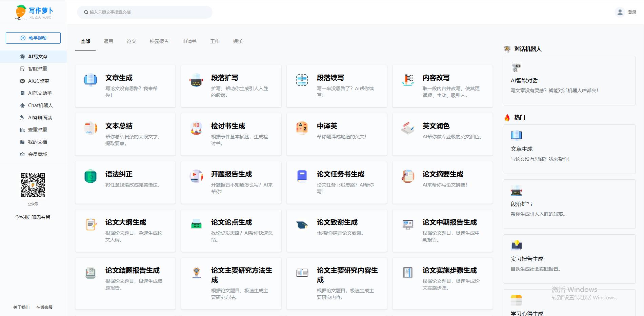Click the 中译英 translation icon

pyautogui.click(x=302, y=128)
